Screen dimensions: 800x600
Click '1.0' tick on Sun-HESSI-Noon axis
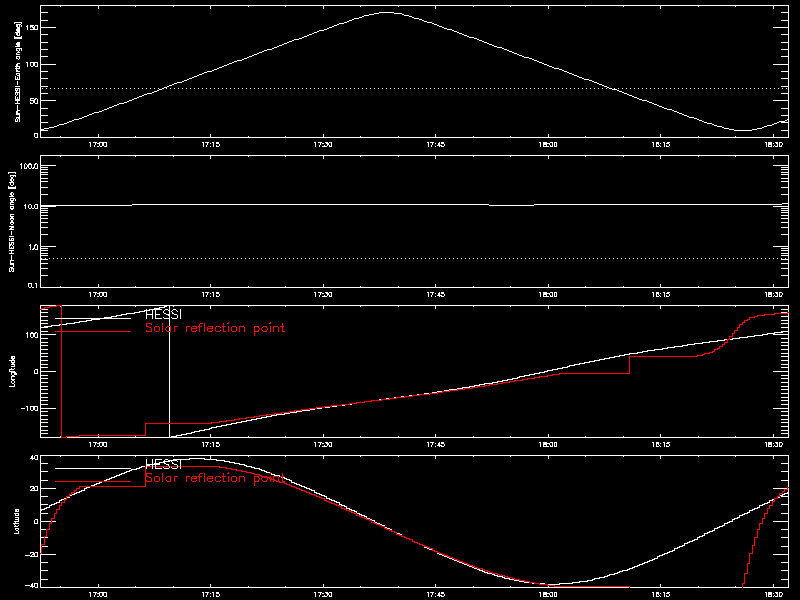pyautogui.click(x=33, y=247)
